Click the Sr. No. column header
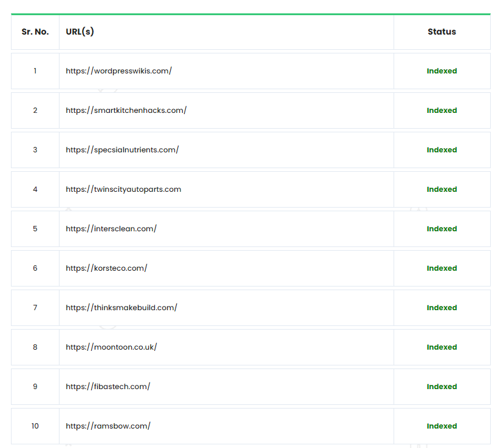 point(35,32)
